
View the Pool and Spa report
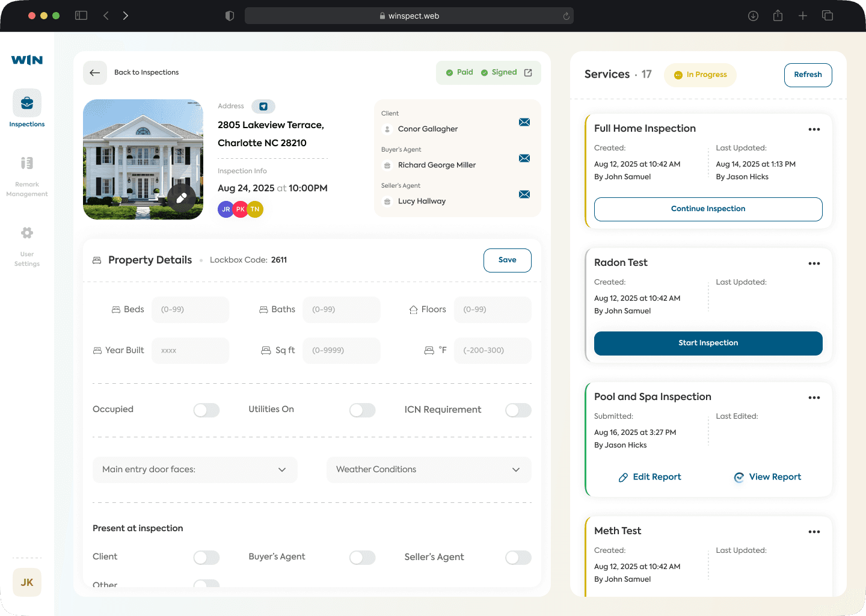pos(767,477)
